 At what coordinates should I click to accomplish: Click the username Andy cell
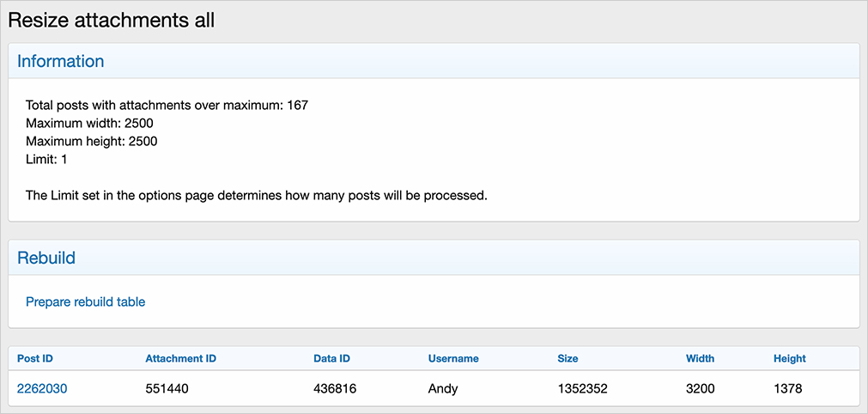point(443,388)
